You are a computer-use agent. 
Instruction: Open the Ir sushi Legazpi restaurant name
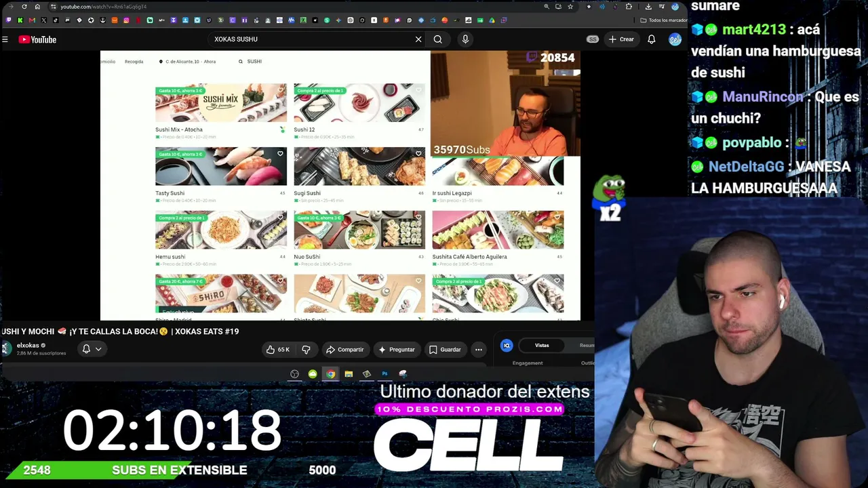click(452, 193)
